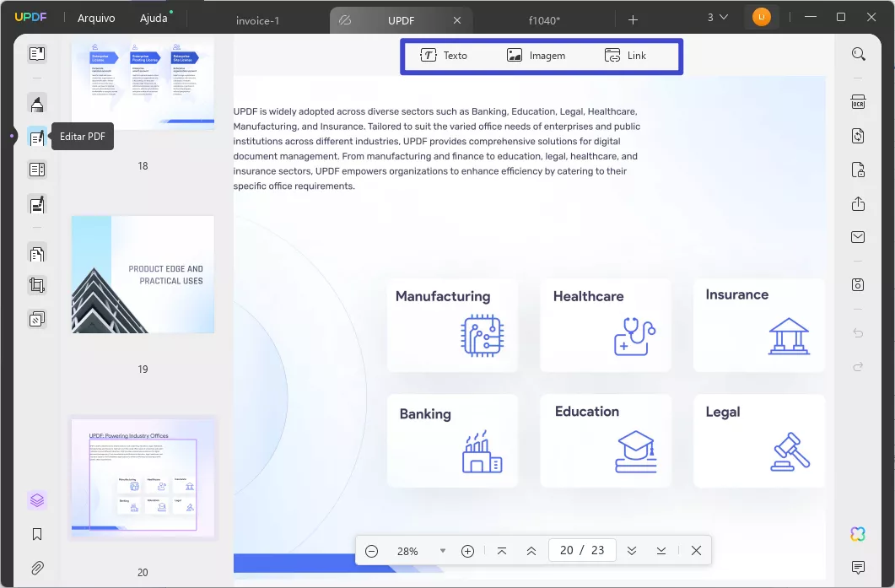Open the Fill and Sign tool icon
This screenshot has width=895, height=588.
click(x=37, y=204)
